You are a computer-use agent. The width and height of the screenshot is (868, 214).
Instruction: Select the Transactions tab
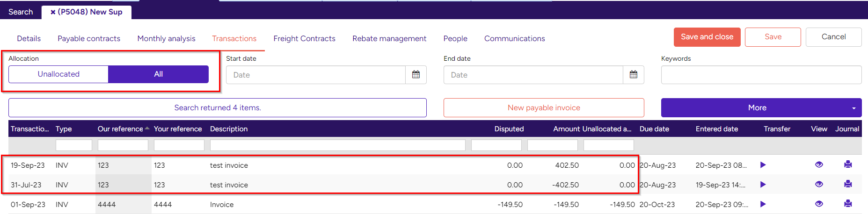tap(234, 39)
